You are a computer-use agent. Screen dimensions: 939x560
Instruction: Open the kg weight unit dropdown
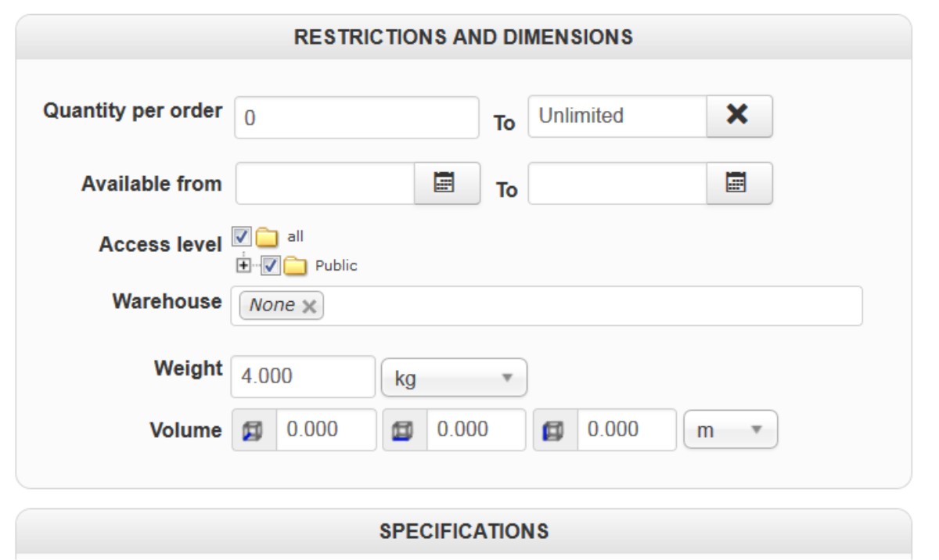pos(454,378)
